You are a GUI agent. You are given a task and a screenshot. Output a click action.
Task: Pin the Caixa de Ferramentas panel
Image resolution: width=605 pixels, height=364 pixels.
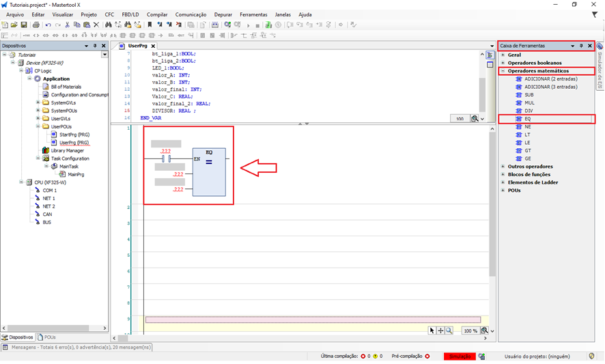581,46
